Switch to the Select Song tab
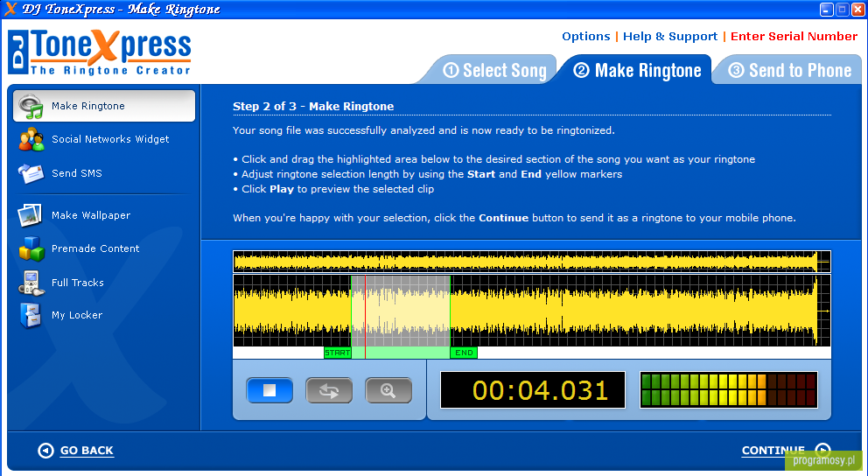This screenshot has width=868, height=476. [494, 70]
